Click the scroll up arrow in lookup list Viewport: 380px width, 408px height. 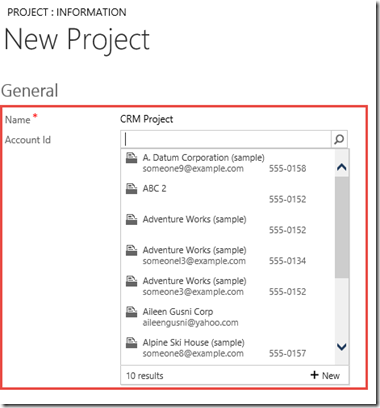coord(342,167)
